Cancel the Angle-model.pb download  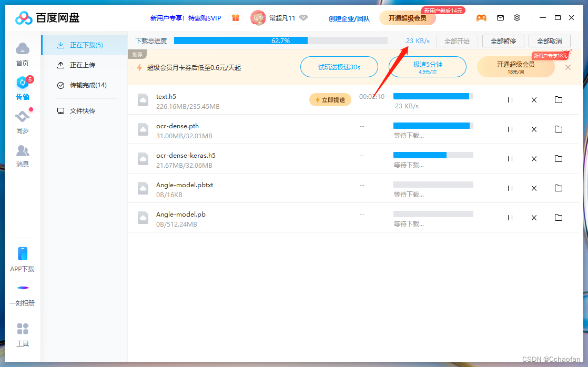pyautogui.click(x=534, y=218)
